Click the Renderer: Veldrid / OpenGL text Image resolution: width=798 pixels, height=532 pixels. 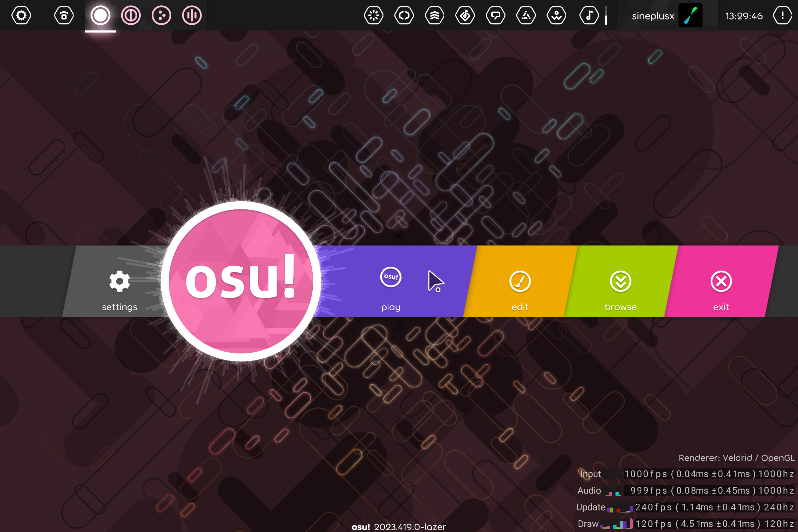click(736, 458)
